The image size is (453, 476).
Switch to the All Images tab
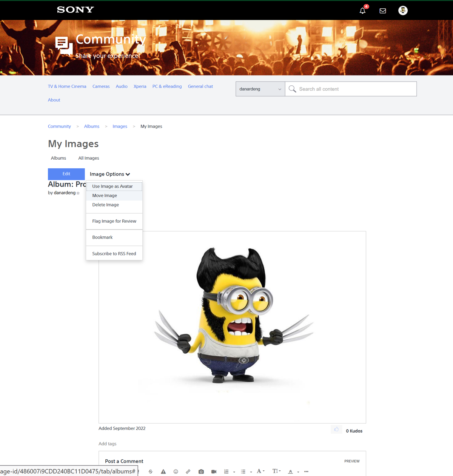pos(88,158)
